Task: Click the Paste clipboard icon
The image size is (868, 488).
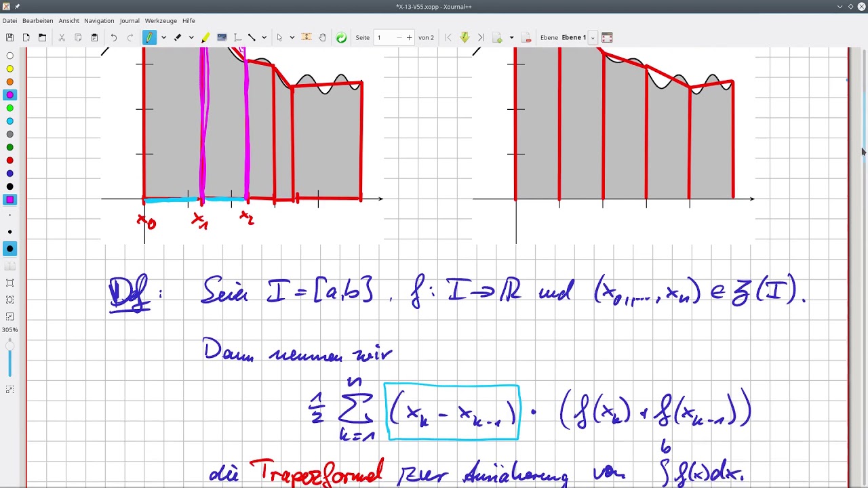Action: 94,38
